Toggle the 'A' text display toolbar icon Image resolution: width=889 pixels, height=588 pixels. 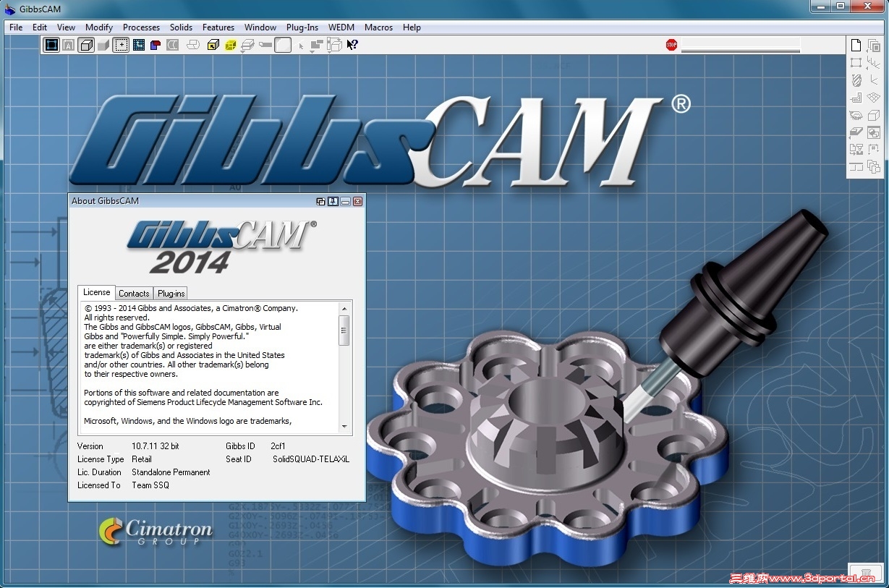[x=68, y=44]
